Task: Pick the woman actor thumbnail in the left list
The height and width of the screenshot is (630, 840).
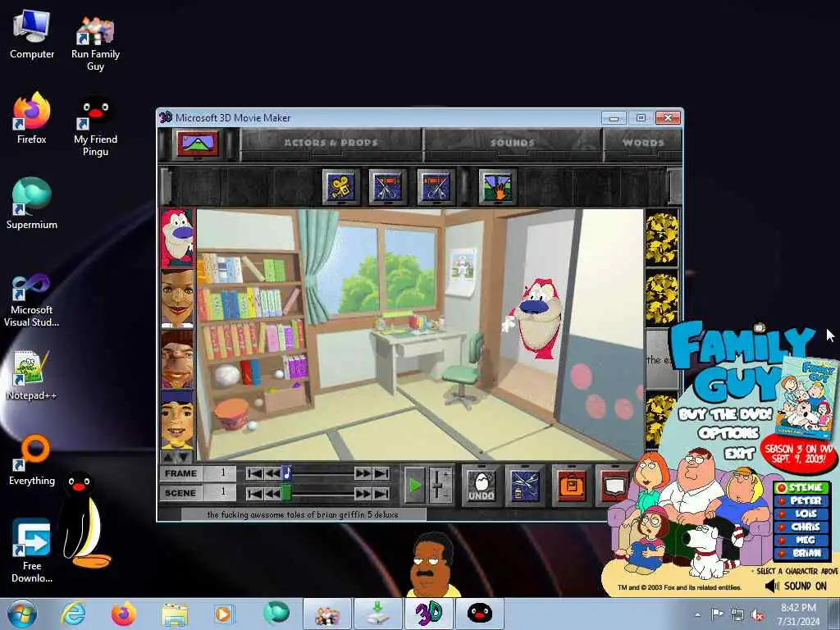Action: (x=177, y=299)
